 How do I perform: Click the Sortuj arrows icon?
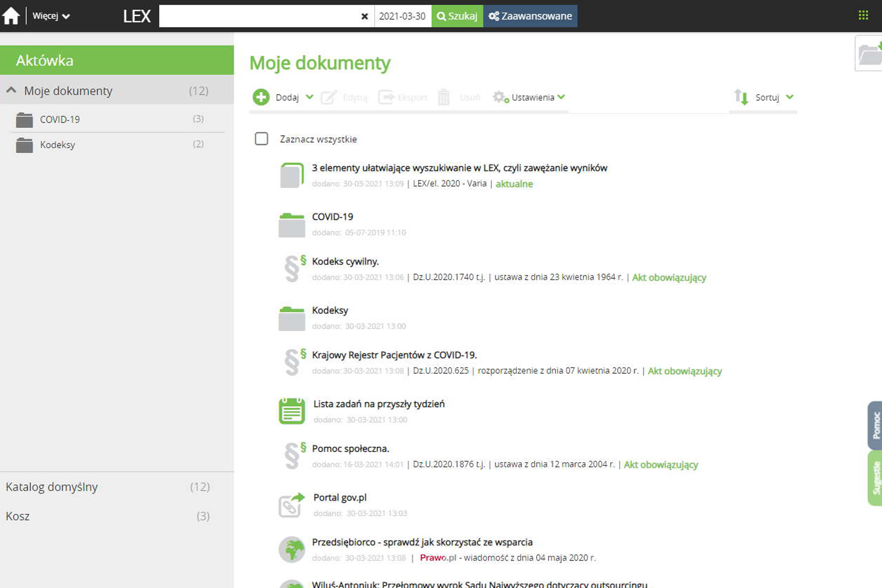(x=741, y=97)
